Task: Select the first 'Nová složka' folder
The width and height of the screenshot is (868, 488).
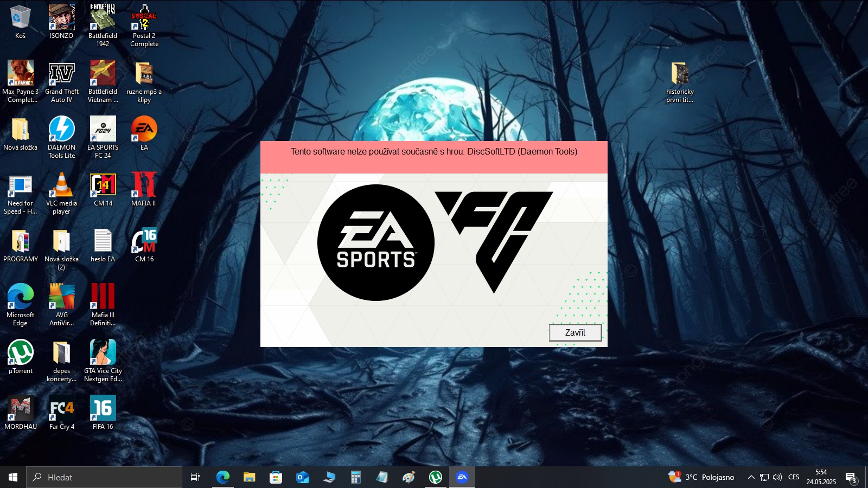Action: [x=20, y=134]
